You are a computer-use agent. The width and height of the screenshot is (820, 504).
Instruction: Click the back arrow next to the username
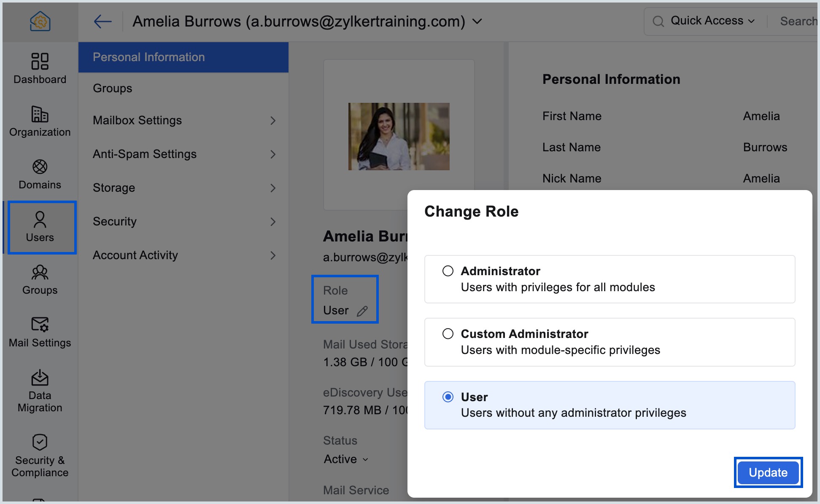pos(102,21)
